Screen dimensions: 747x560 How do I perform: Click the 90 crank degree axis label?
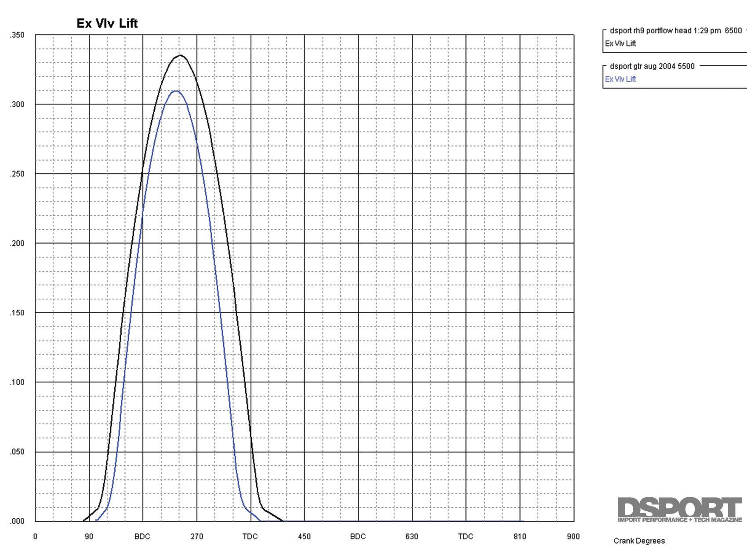point(89,536)
